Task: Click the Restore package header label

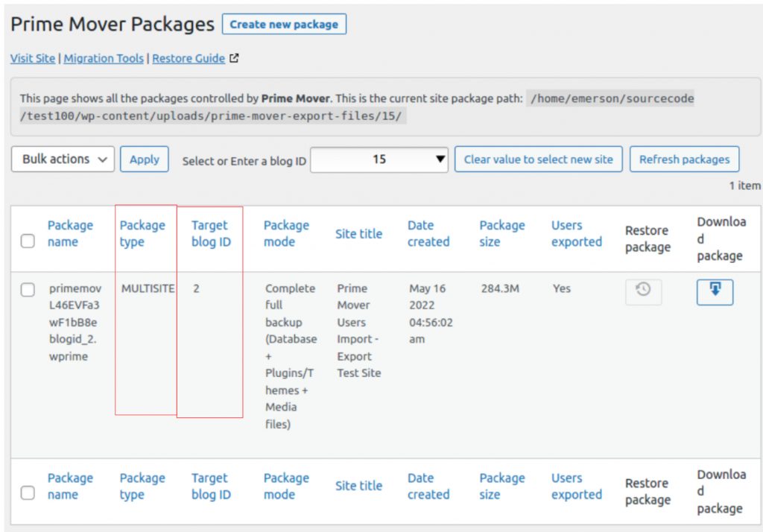Action: point(648,238)
